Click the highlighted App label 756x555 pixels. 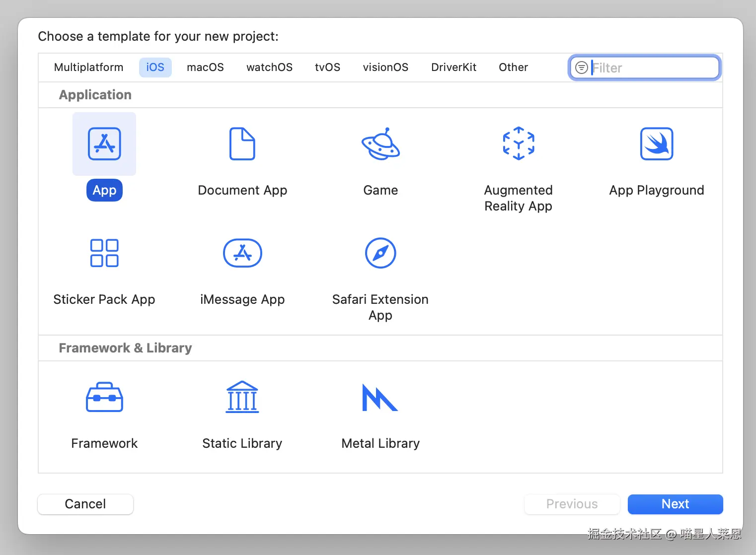[x=104, y=190]
